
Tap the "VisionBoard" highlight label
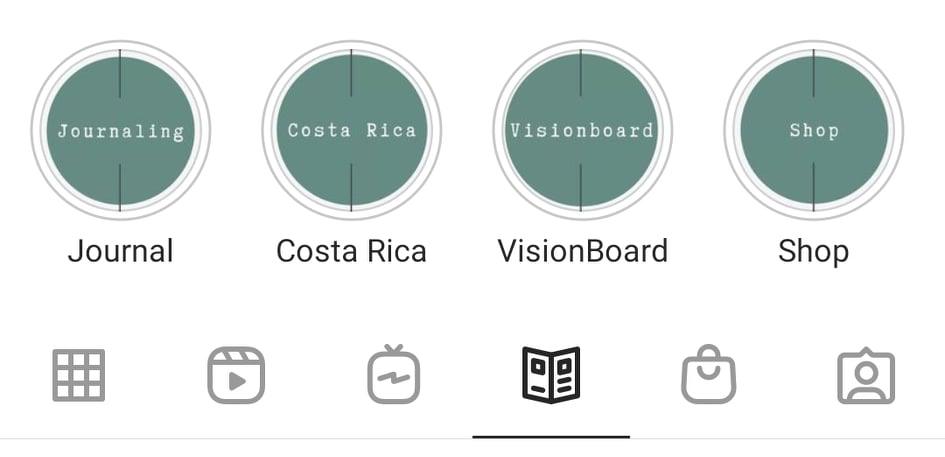[x=583, y=251]
